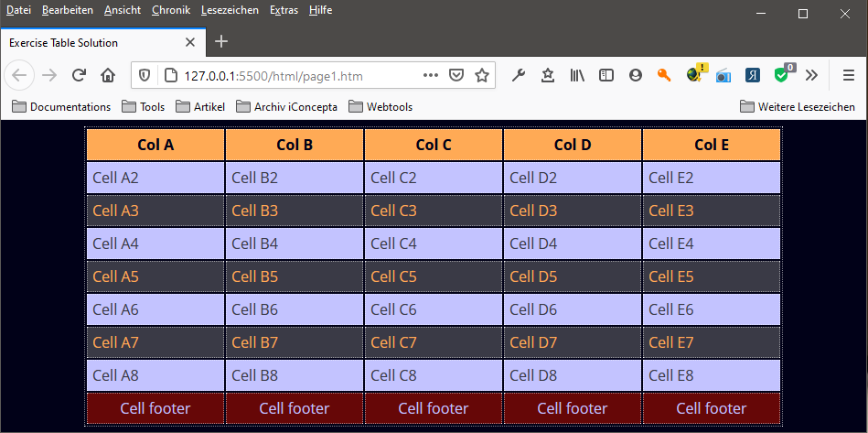This screenshot has height=433, width=868.
Task: Open page actions three-dot menu
Action: (431, 75)
